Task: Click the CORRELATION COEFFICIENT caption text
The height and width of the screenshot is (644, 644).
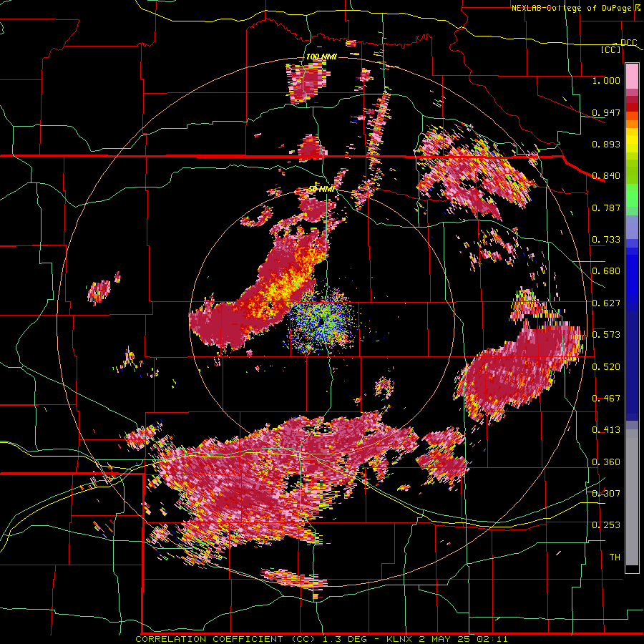Action: 209,639
